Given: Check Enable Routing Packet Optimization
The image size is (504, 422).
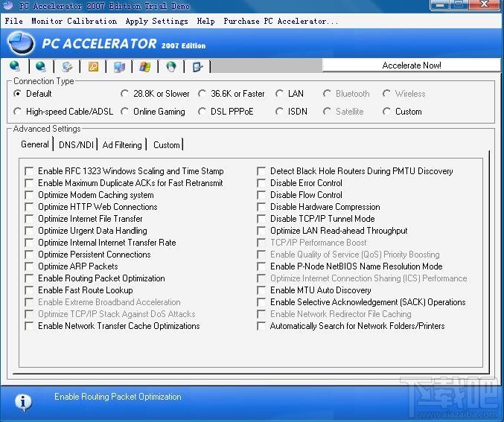Looking at the screenshot, I should click(29, 278).
